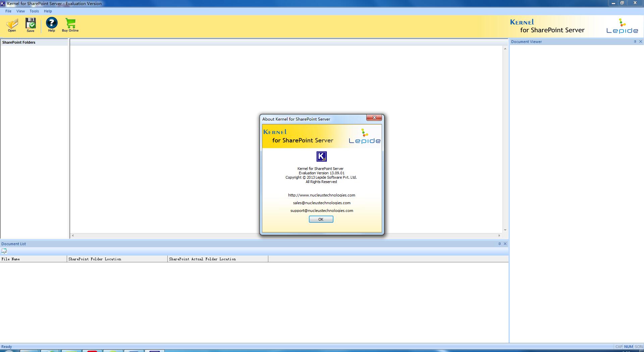This screenshot has height=352, width=644.
Task: Minimize the Kernel for SharePoint Server window
Action: [613, 3]
